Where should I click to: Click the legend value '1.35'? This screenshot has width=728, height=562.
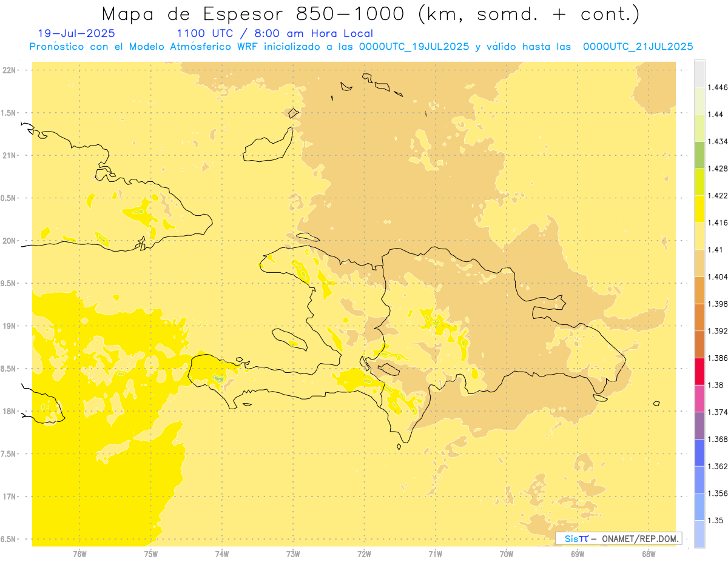(715, 520)
